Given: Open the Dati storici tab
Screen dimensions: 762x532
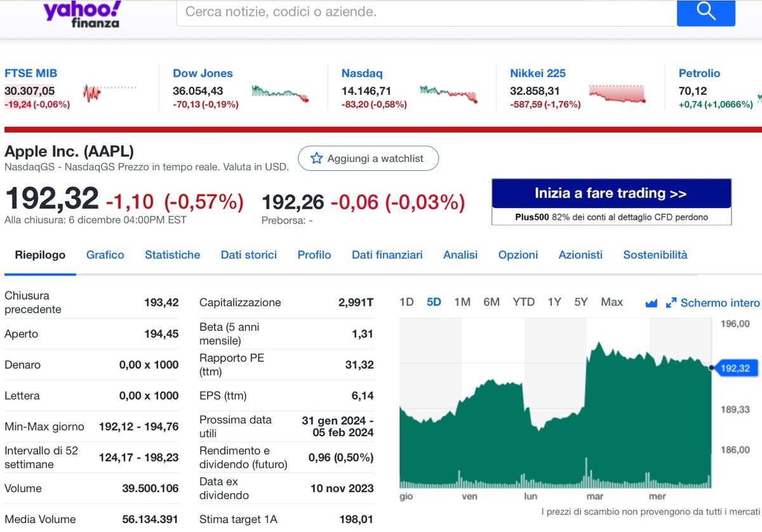Looking at the screenshot, I should click(x=249, y=255).
